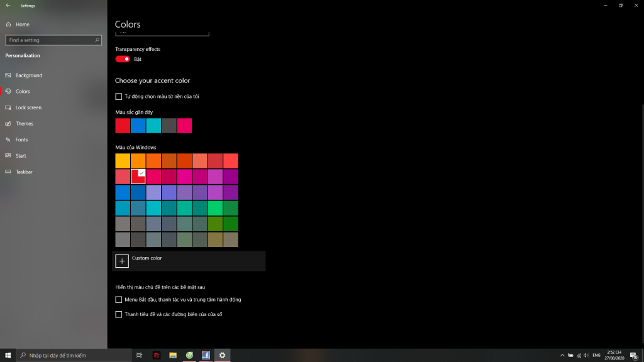Select the yellow Windows accent color swatch
This screenshot has height=362, width=644.
click(x=122, y=160)
